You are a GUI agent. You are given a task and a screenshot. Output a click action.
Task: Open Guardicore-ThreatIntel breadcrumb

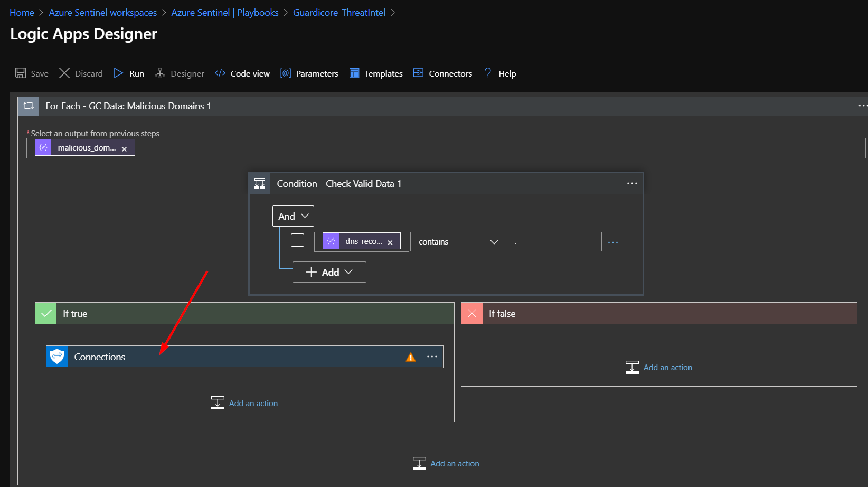[x=339, y=13]
